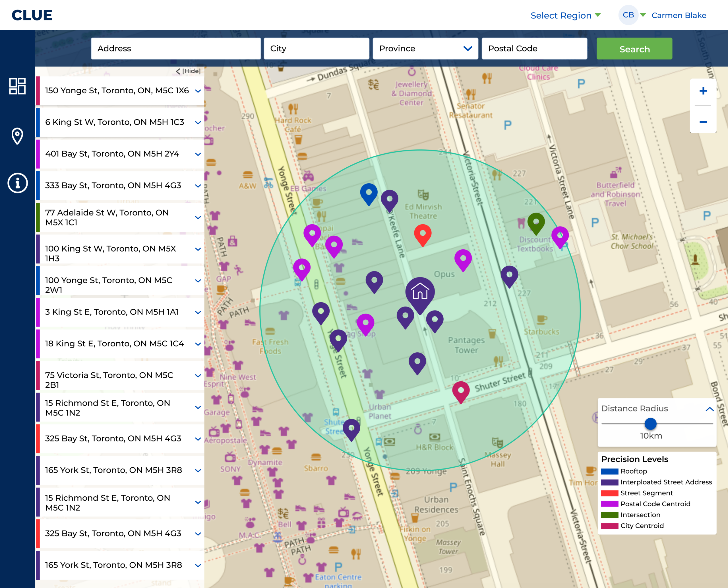The image size is (728, 588).
Task: Zoom in with the plus button
Action: [703, 91]
